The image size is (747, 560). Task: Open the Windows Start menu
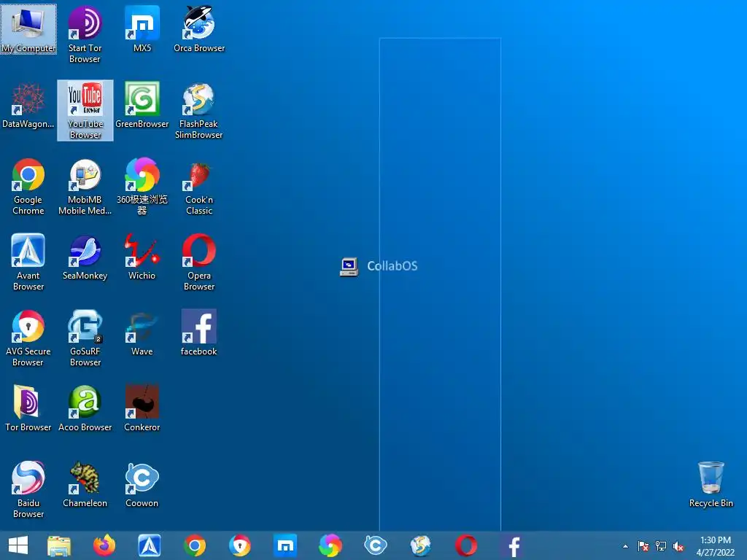(x=18, y=545)
